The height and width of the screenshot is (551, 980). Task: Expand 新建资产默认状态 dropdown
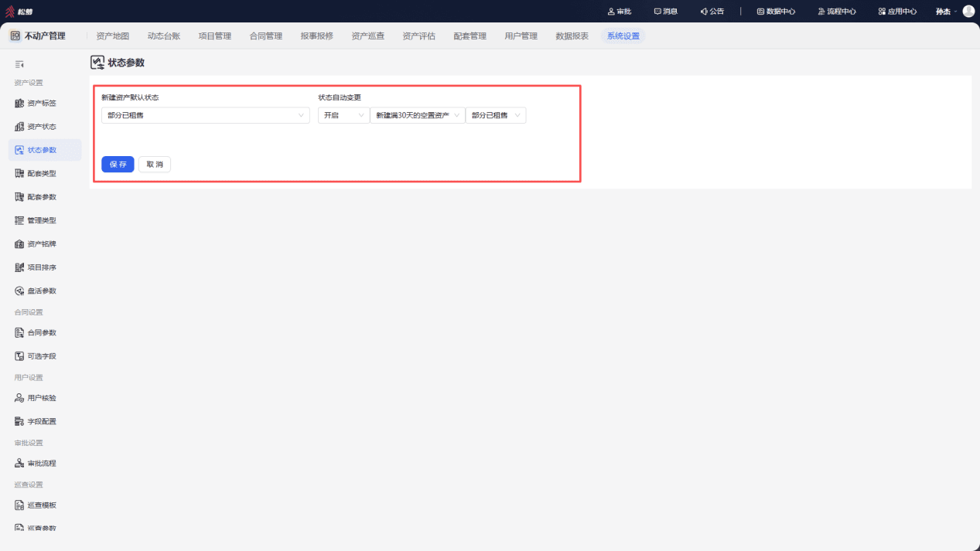click(206, 115)
